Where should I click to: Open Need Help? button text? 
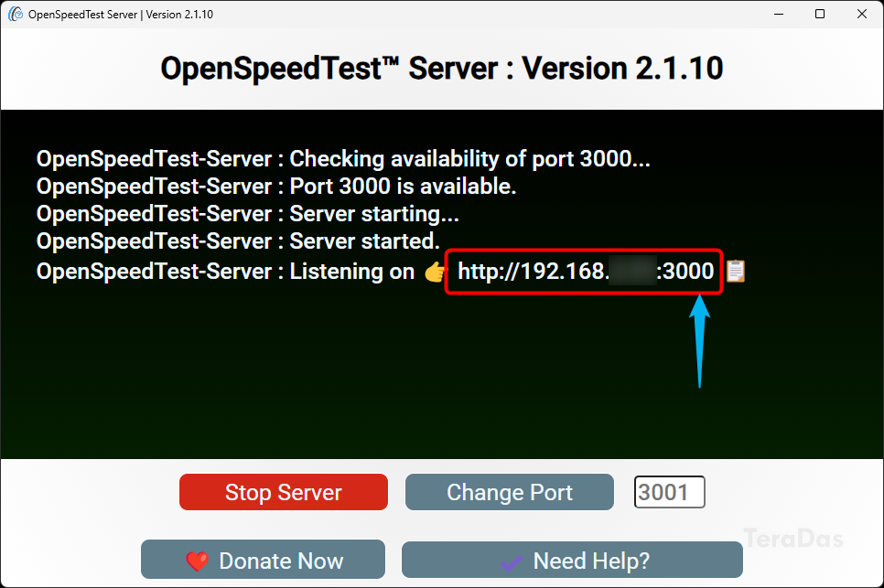(x=591, y=561)
